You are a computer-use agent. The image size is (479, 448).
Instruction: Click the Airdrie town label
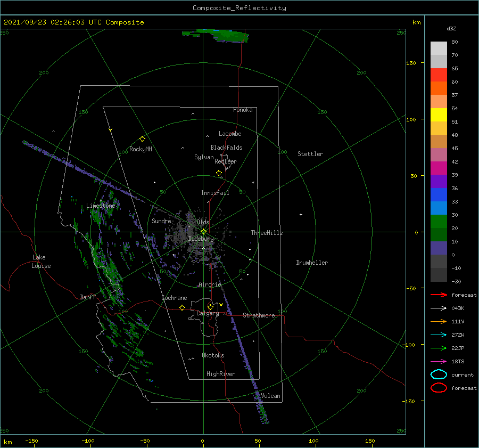[210, 284]
